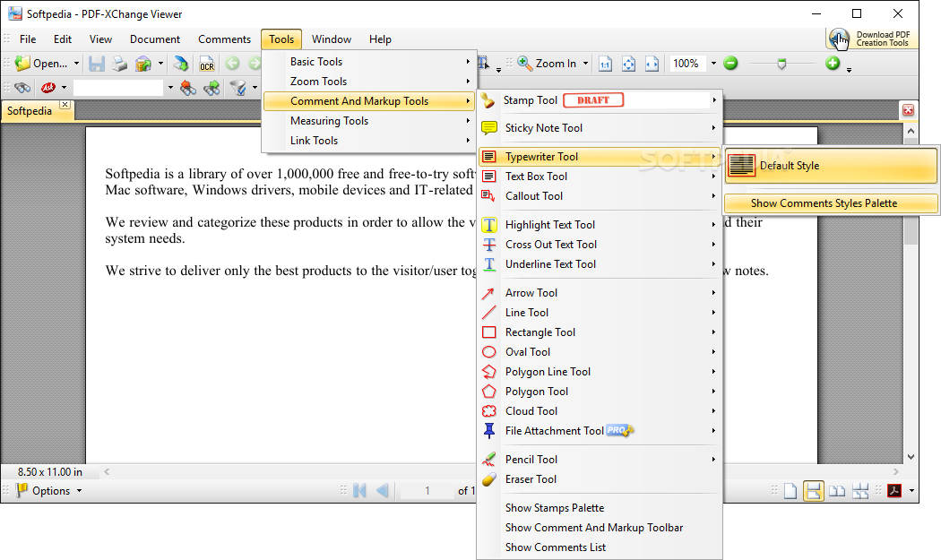Image resolution: width=941 pixels, height=560 pixels.
Task: Open the search field dropdown arrow
Action: click(x=170, y=88)
